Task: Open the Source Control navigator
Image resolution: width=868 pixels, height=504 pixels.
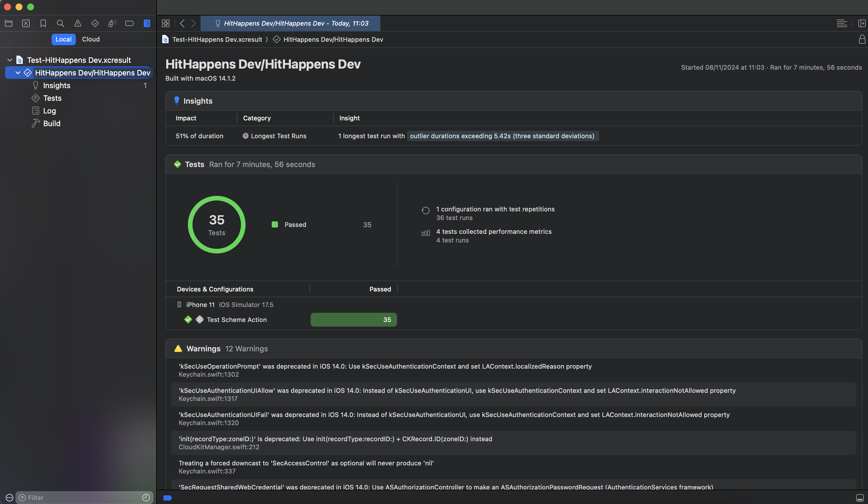Action: coord(26,23)
